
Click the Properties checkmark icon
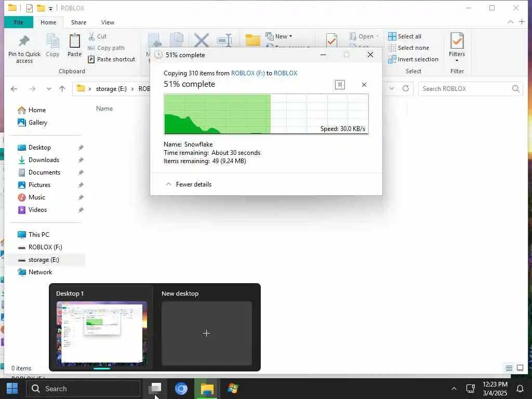(331, 40)
